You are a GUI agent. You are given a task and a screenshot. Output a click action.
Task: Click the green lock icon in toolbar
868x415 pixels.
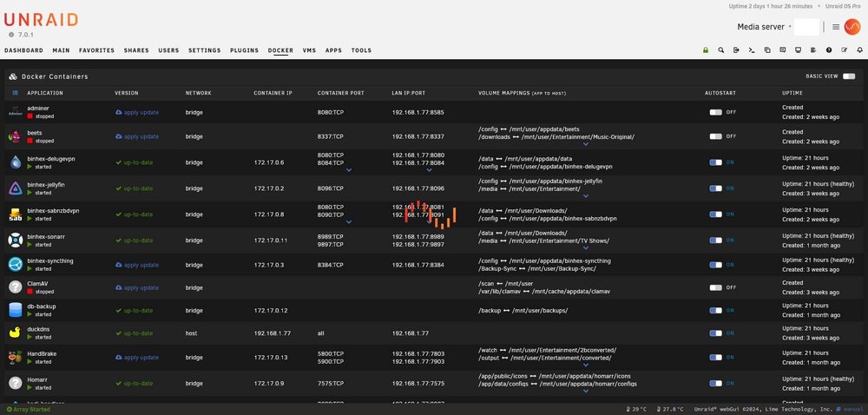706,49
